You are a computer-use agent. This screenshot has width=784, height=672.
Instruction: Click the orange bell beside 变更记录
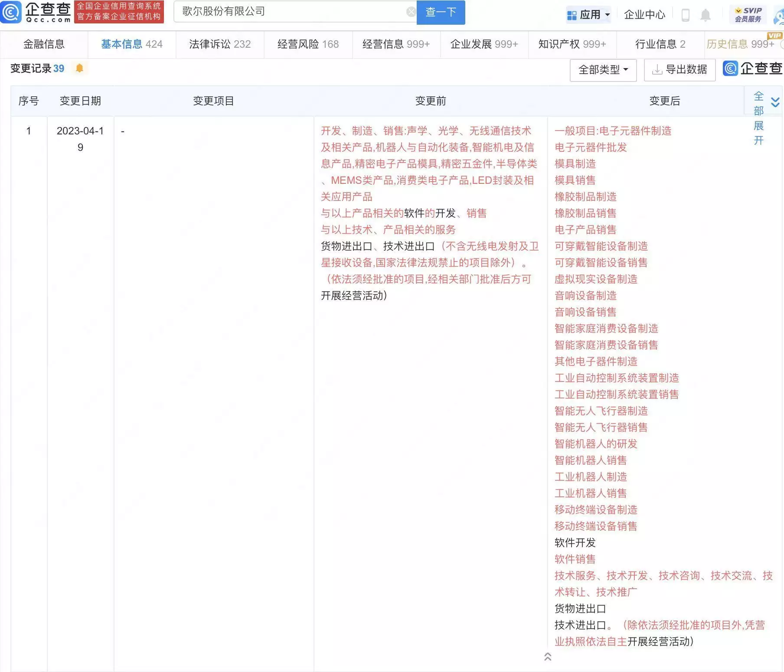point(79,69)
